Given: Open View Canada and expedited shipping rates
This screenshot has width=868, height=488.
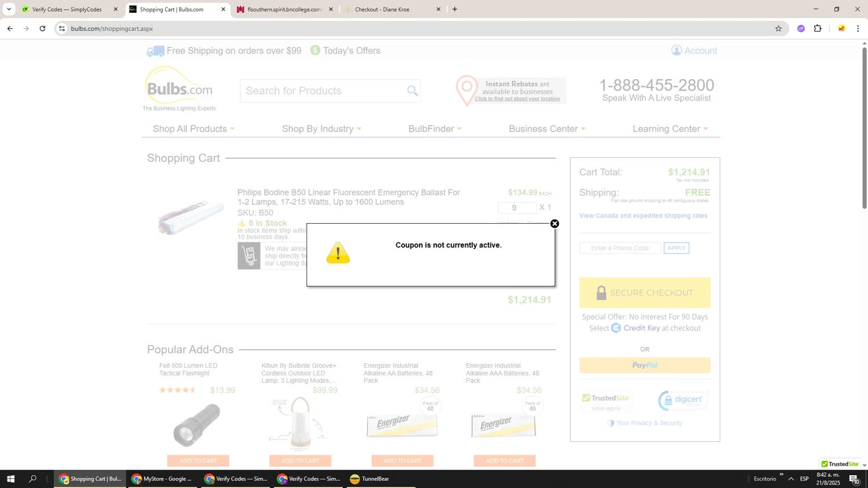Looking at the screenshot, I should point(643,216).
